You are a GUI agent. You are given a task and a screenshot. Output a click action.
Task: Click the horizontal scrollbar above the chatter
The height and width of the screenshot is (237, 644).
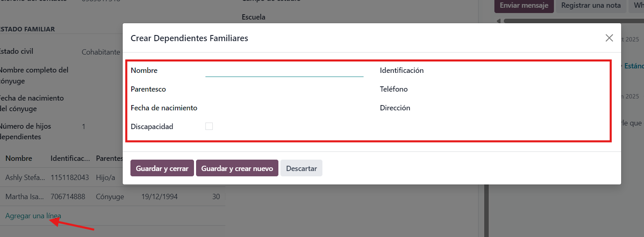(571, 21)
